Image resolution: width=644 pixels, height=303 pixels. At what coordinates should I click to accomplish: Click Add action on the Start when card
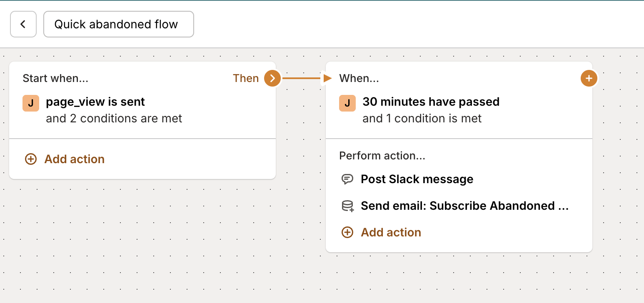[x=74, y=159]
